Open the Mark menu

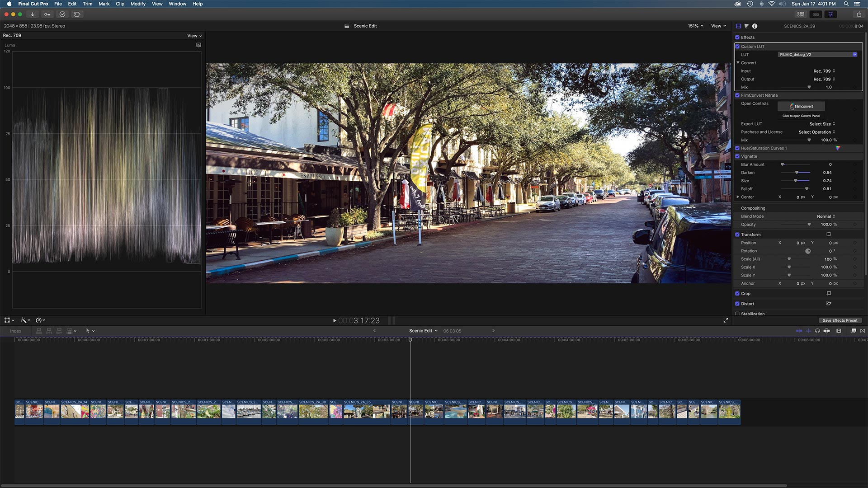(x=104, y=4)
